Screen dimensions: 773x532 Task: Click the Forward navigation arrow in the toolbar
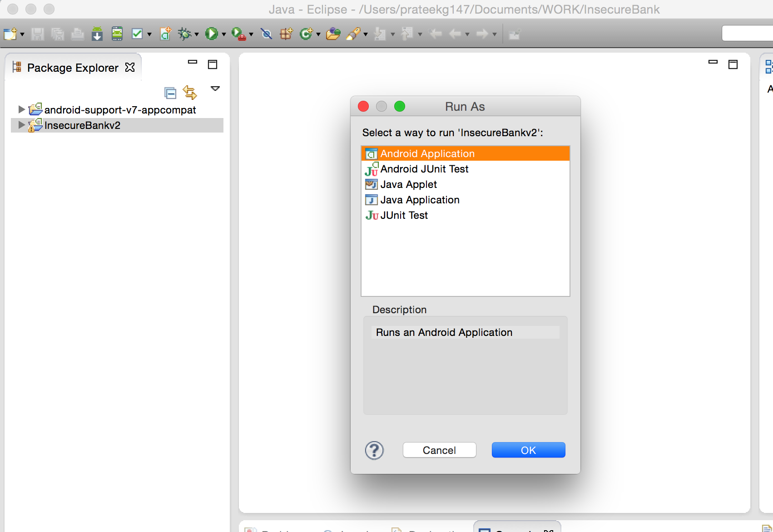click(x=482, y=34)
